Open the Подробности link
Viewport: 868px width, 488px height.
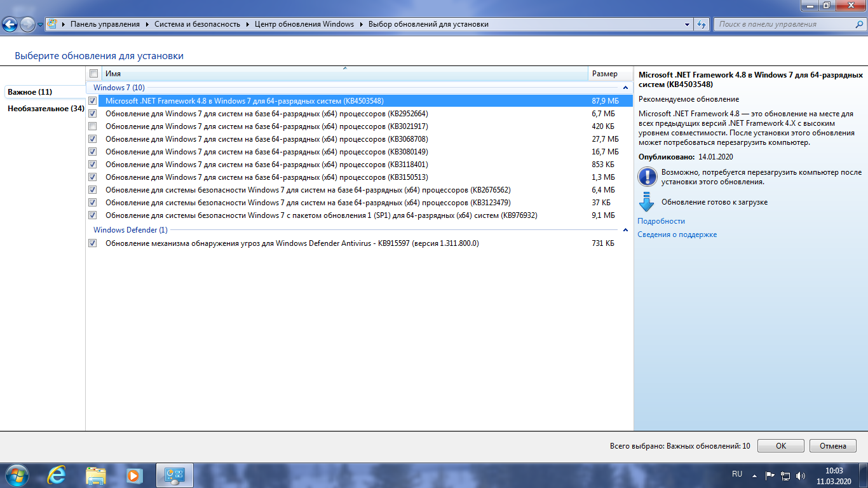coord(661,221)
